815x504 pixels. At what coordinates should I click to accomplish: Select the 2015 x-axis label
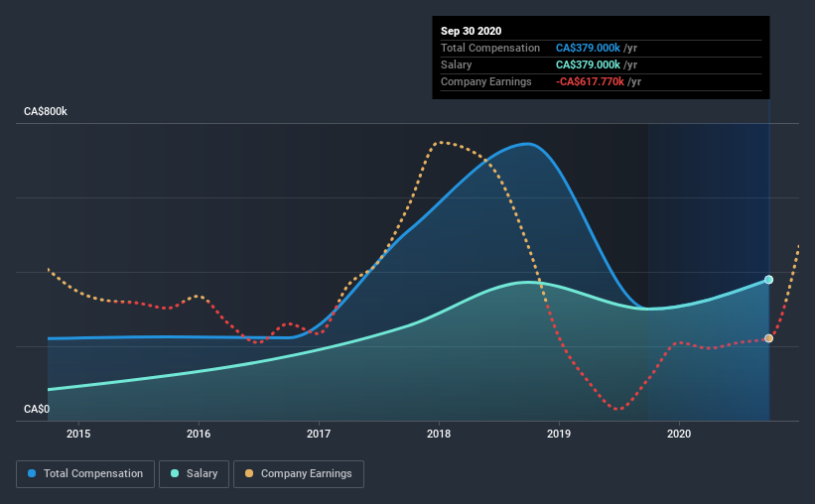[78, 434]
